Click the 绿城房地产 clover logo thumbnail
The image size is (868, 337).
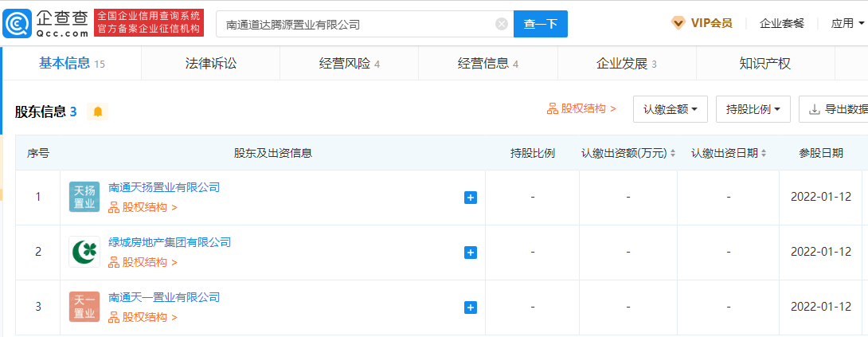tap(84, 252)
